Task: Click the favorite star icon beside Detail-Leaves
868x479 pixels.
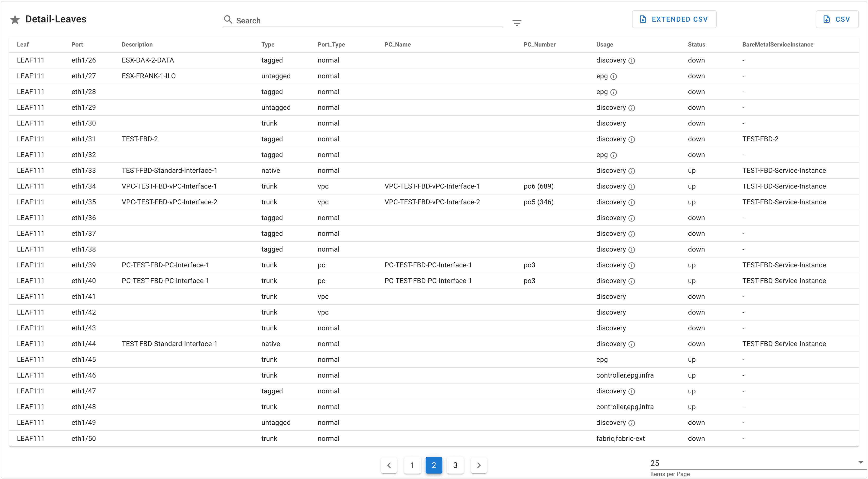Action: pyautogui.click(x=15, y=20)
